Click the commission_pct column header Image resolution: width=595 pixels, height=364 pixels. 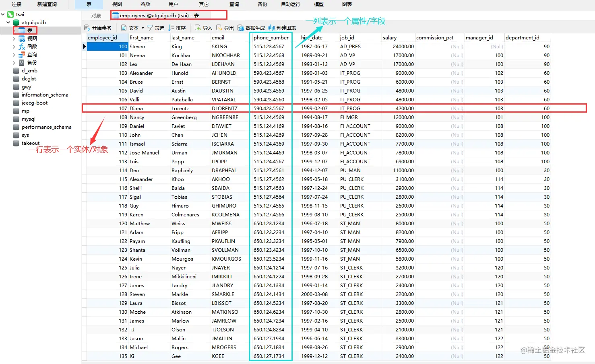tap(439, 38)
